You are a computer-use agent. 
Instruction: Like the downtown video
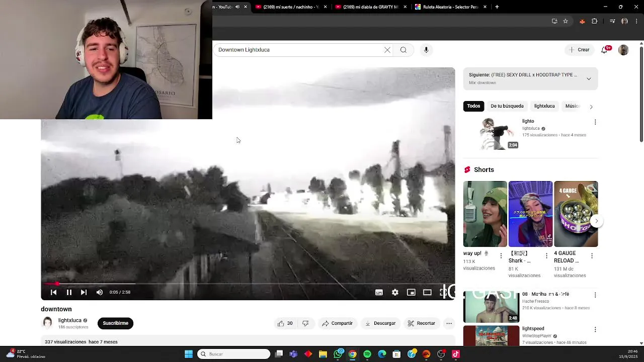point(285,323)
